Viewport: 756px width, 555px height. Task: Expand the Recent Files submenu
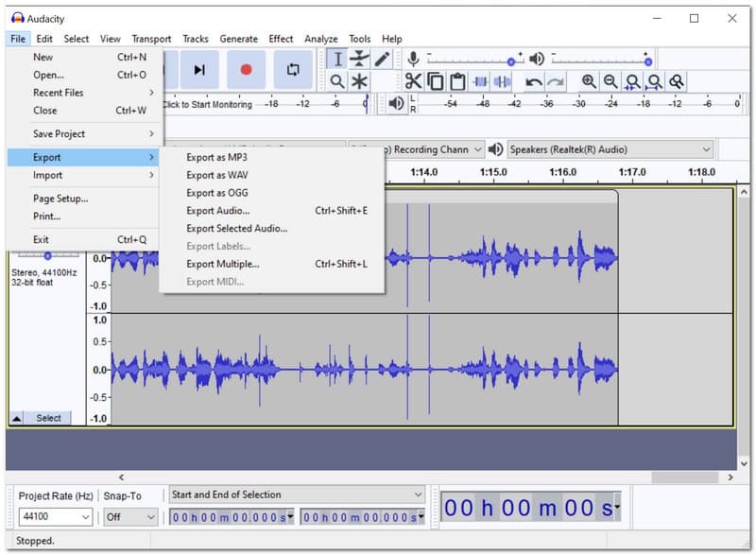[x=83, y=93]
